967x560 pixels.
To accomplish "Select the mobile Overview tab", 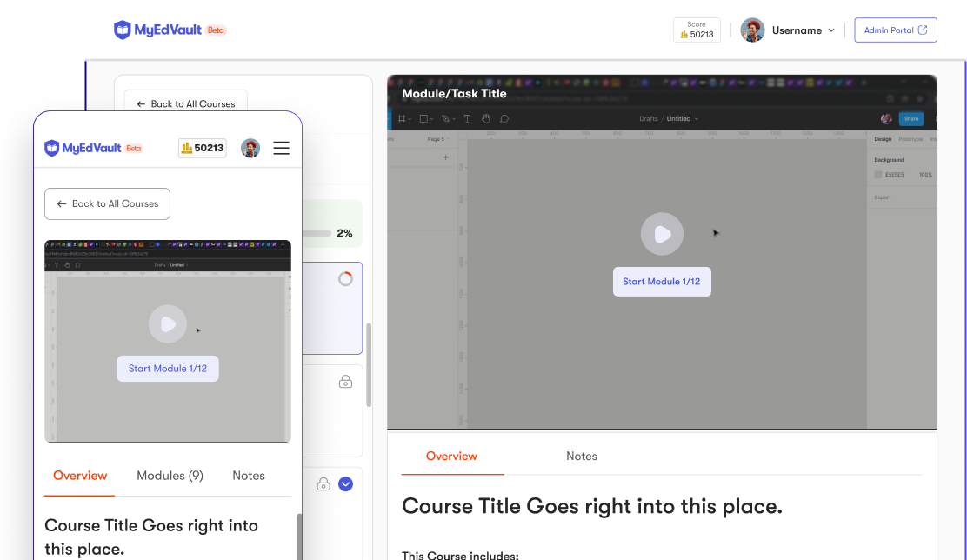I will (80, 476).
